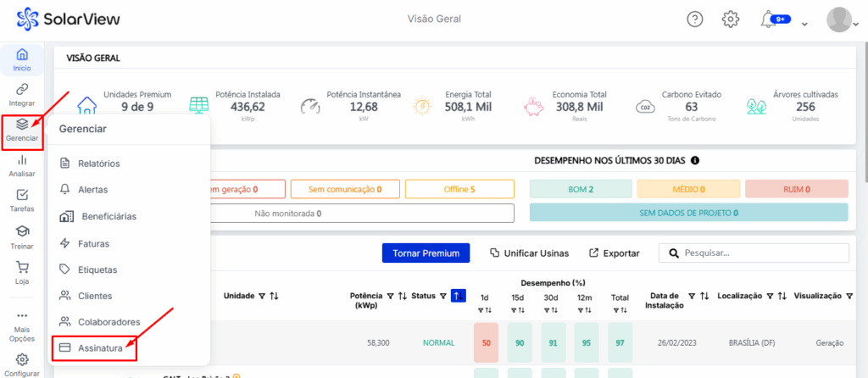Open Integrar in the left sidebar

tap(22, 95)
